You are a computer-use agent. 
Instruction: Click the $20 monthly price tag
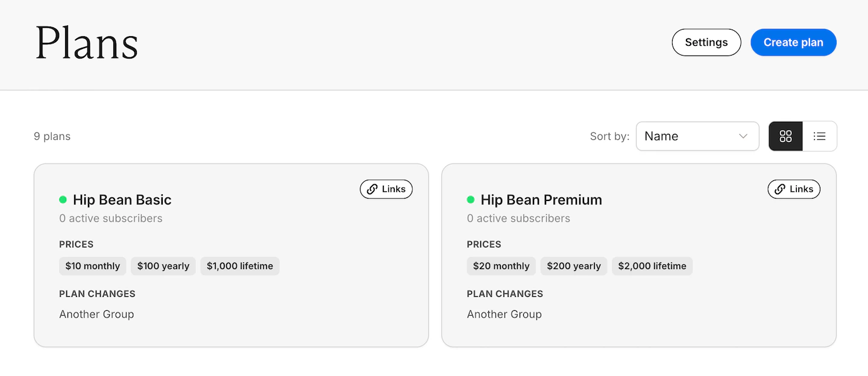pos(501,266)
